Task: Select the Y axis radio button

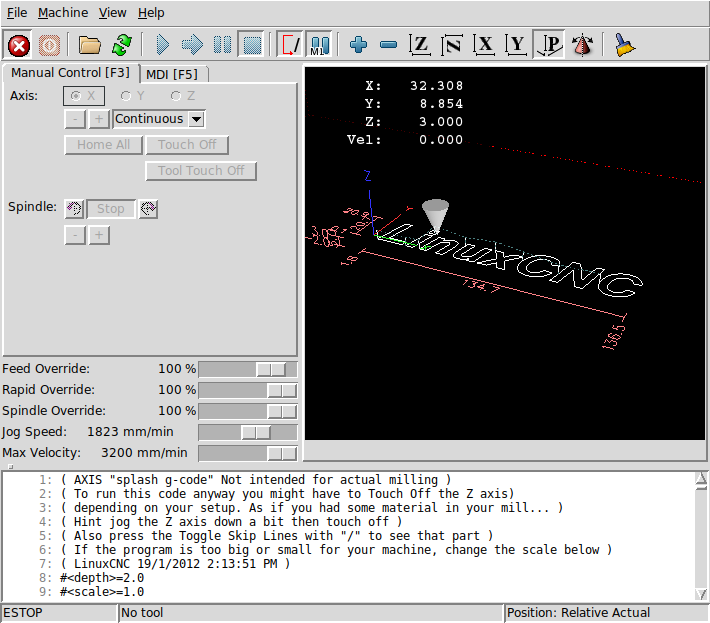Action: click(133, 96)
